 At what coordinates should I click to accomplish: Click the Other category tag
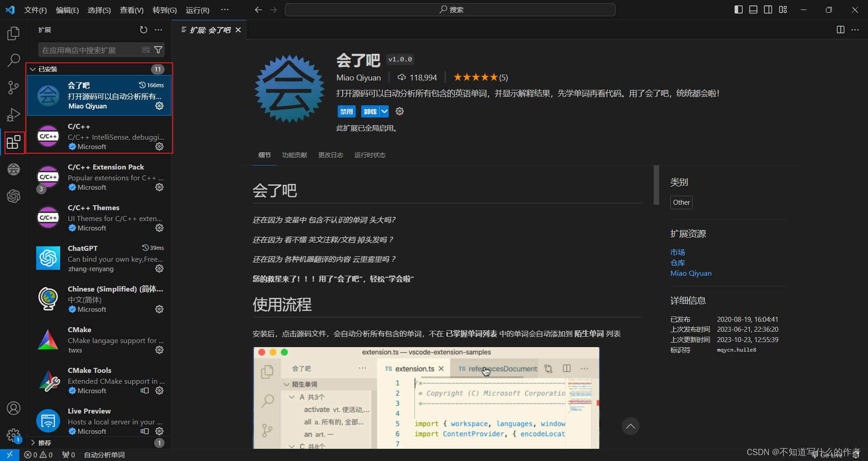pos(681,202)
